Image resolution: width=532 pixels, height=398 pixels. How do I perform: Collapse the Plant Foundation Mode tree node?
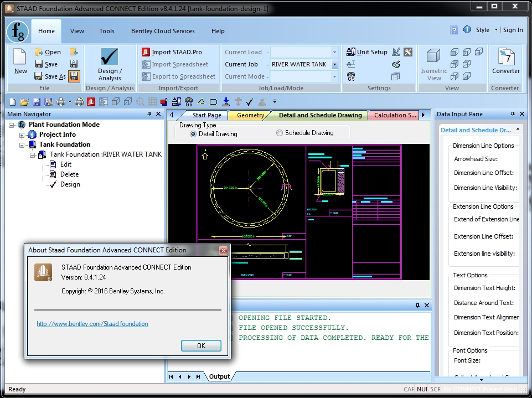(12, 125)
